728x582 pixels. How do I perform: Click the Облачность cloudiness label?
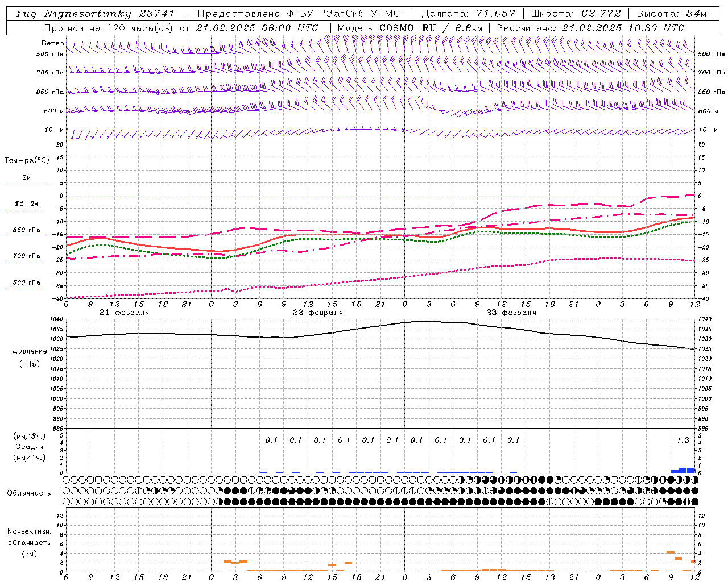(29, 493)
